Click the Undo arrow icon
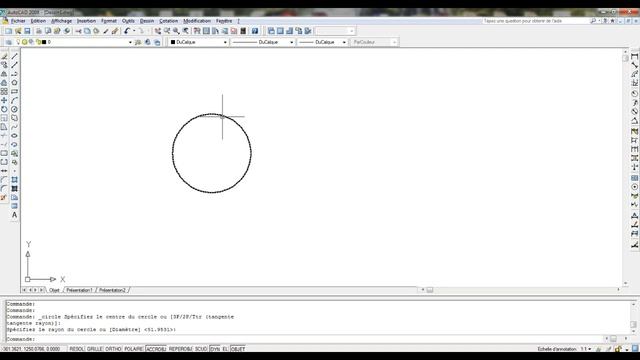Image resolution: width=640 pixels, height=360 pixels. coord(127,31)
